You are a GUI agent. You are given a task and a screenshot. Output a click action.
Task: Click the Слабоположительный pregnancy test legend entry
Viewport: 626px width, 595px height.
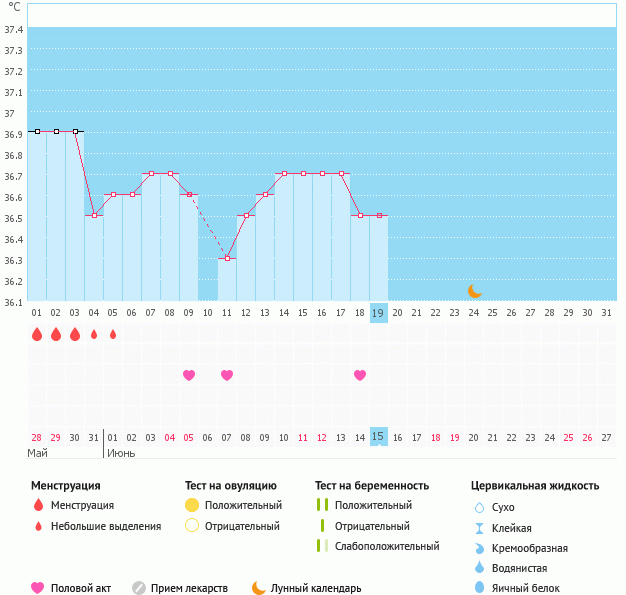coord(378,546)
